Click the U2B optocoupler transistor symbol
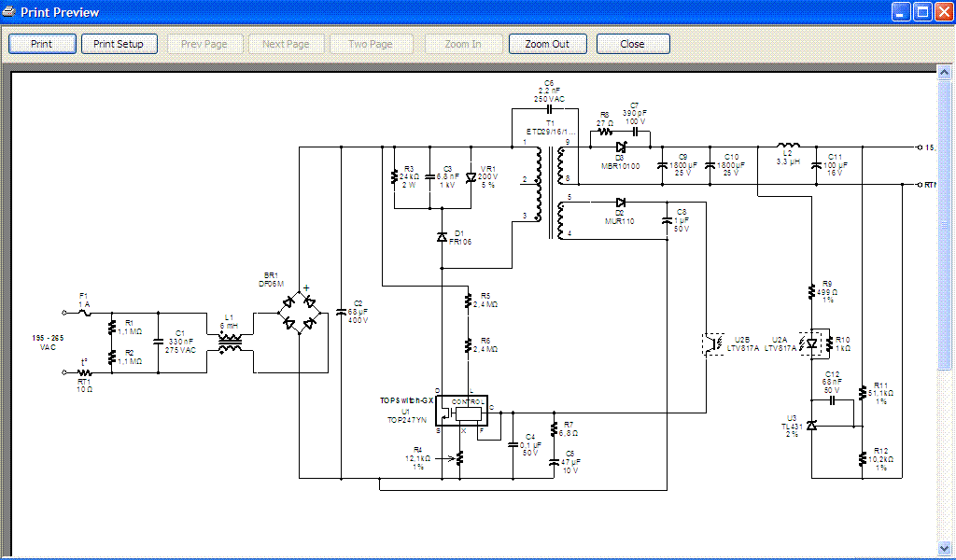The width and height of the screenshot is (956, 560). 713,343
